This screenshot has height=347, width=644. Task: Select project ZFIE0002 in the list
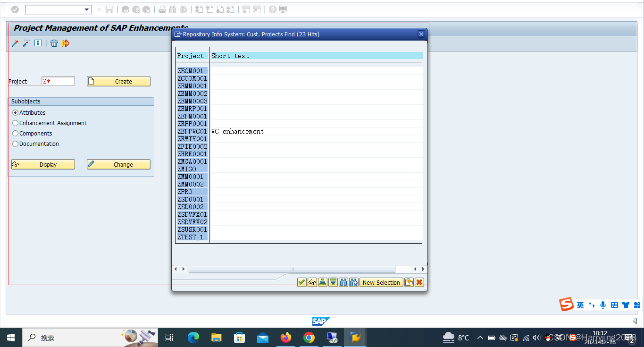192,146
